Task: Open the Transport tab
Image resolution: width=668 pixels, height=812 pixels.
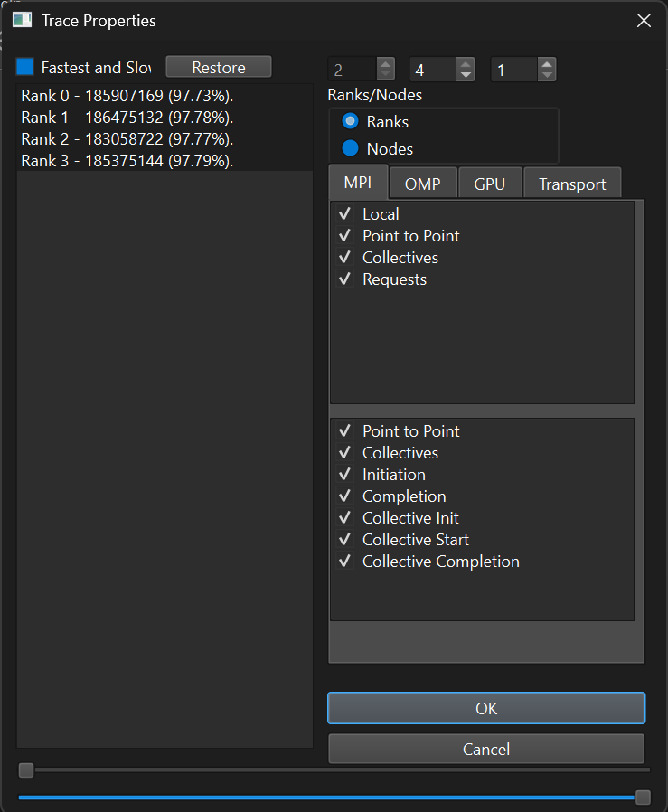Action: pyautogui.click(x=572, y=184)
